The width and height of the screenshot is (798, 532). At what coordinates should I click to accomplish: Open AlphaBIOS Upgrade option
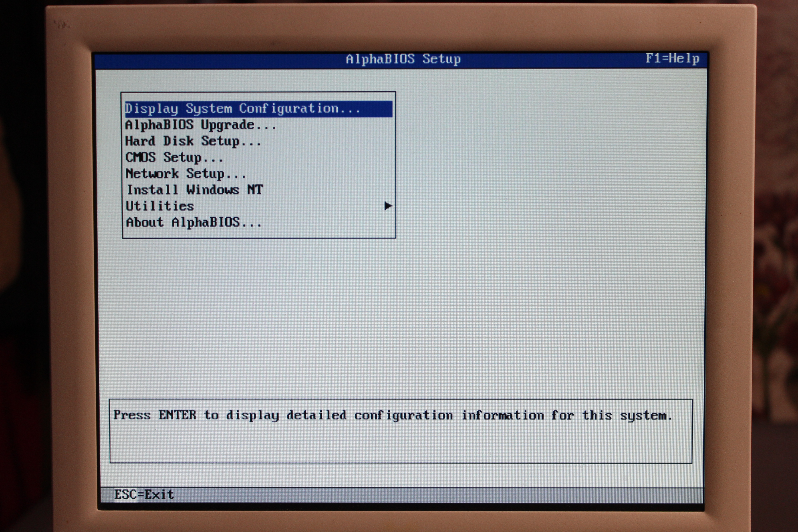tap(201, 125)
